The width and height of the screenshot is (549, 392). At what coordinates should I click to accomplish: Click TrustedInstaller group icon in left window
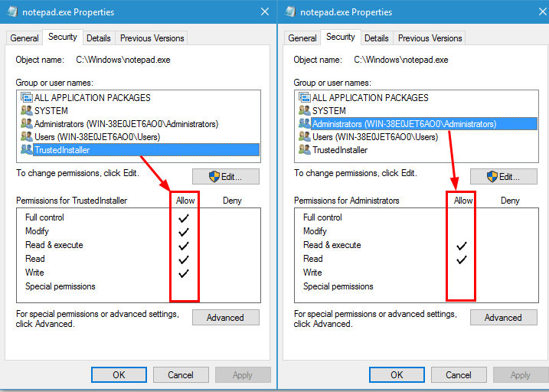click(x=26, y=149)
